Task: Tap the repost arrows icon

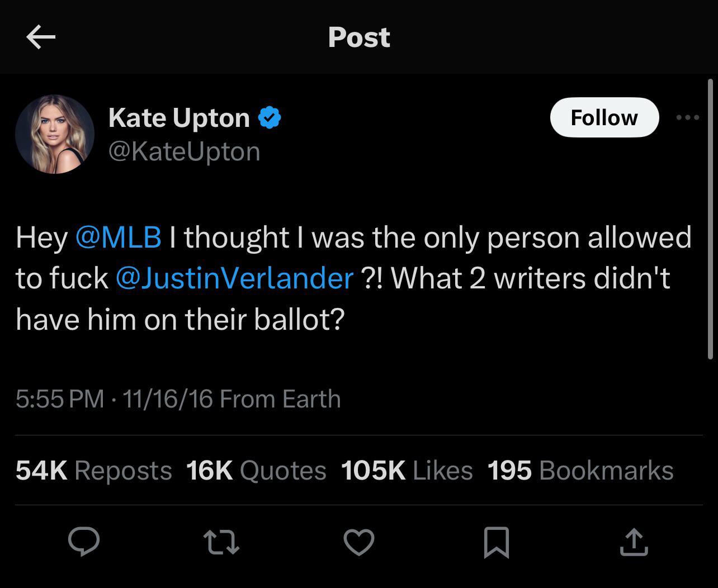Action: (221, 542)
